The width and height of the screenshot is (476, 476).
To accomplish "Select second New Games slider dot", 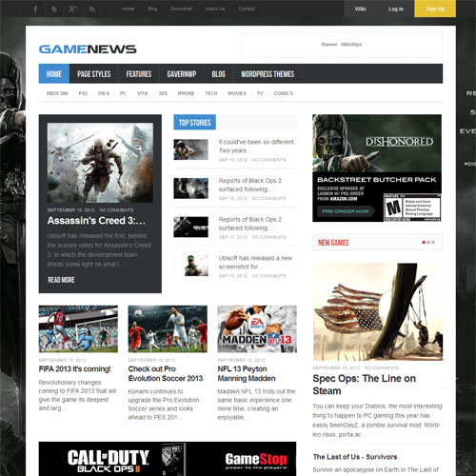I will tap(428, 242).
